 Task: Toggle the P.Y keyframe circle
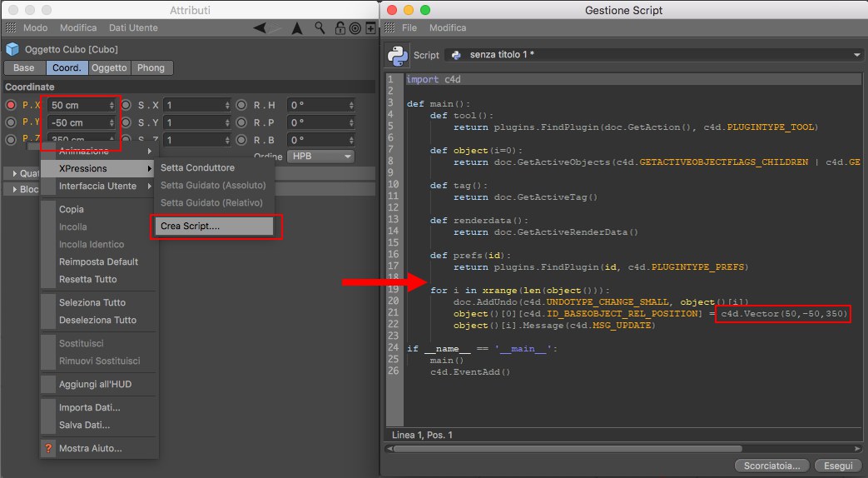coord(11,122)
